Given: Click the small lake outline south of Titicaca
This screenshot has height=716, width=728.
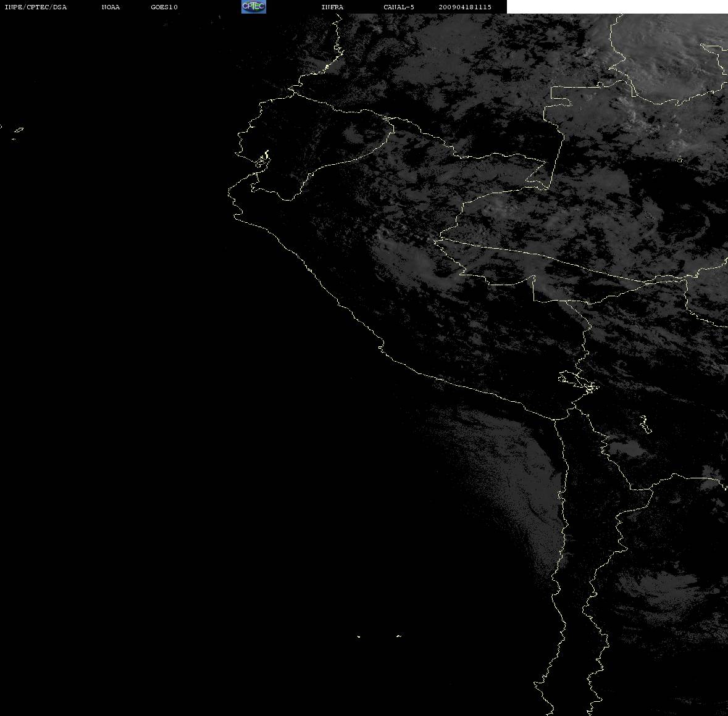Looking at the screenshot, I should (x=645, y=424).
